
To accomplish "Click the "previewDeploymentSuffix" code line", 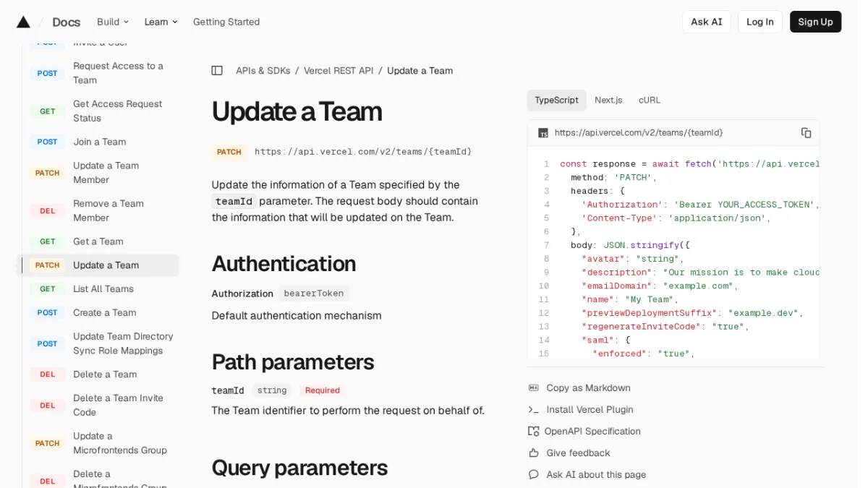I will pyautogui.click(x=692, y=314).
